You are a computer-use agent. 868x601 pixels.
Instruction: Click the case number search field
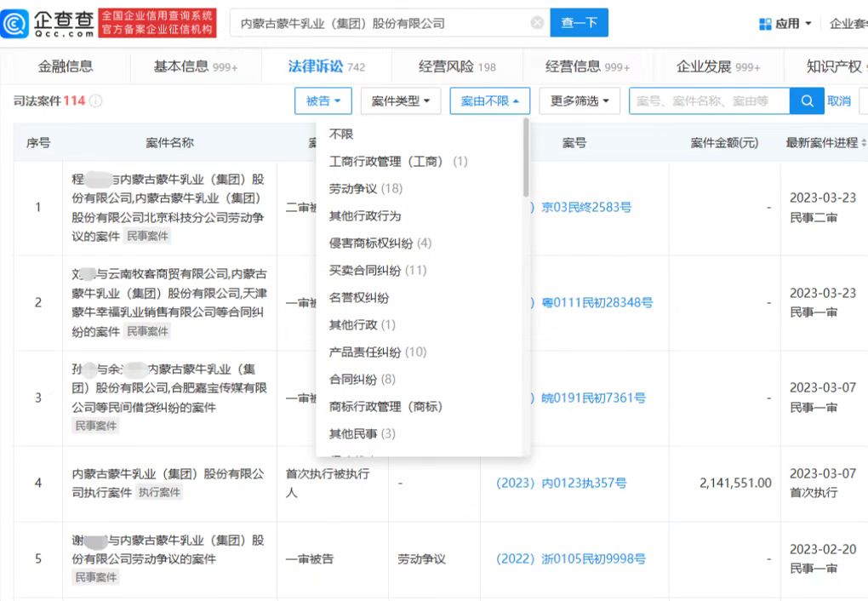tap(709, 100)
